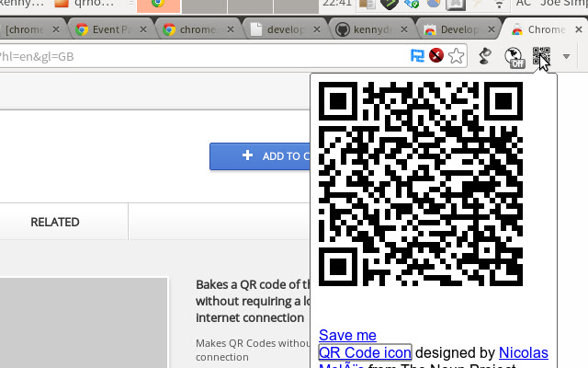Click the blocked Flash plugin icon
This screenshot has height=368, width=588.
click(436, 55)
